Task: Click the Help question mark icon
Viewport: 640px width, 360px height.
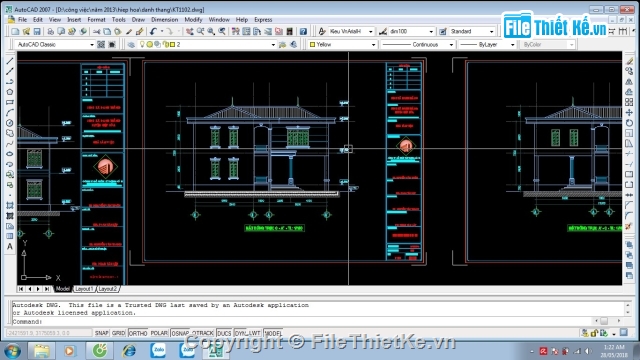Action: coord(303,31)
